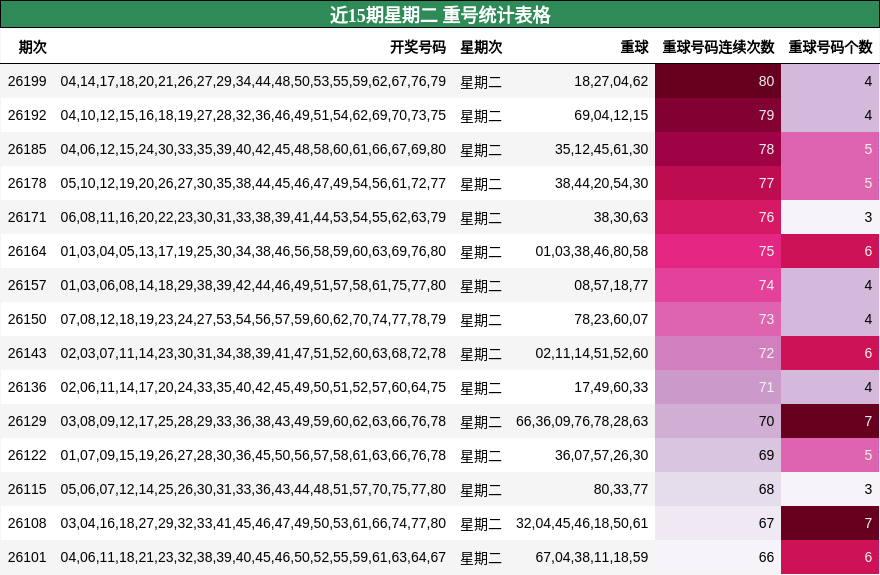Click the repeat count 3 in row 26171

click(830, 217)
